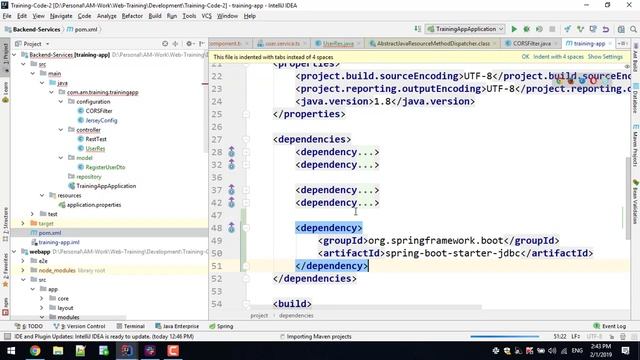Collapse the dependencies block fold on line 27
The image size is (640, 360).
pos(246,139)
